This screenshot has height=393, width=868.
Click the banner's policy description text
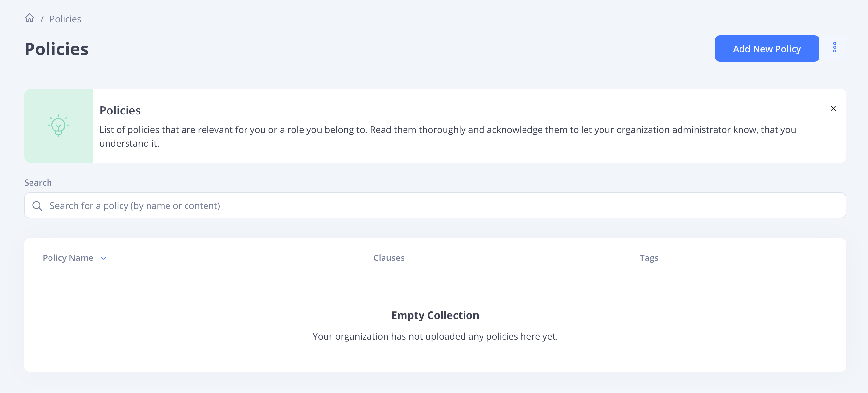tap(447, 136)
